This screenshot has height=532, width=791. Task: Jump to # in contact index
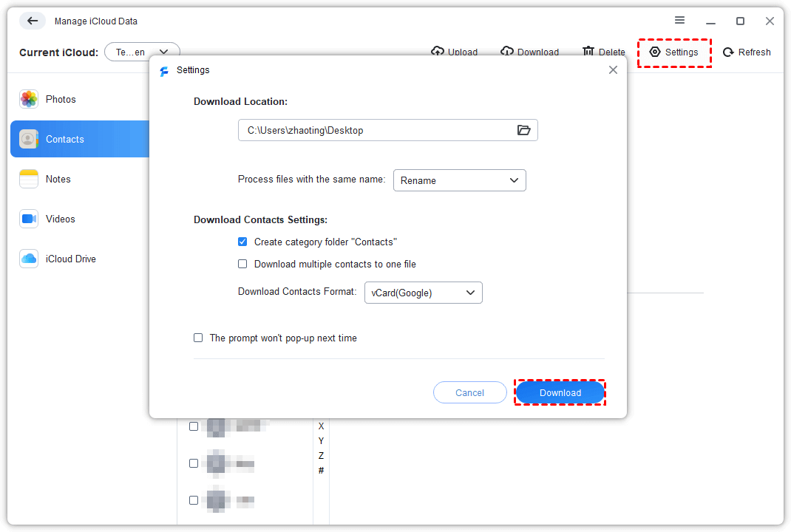click(322, 471)
